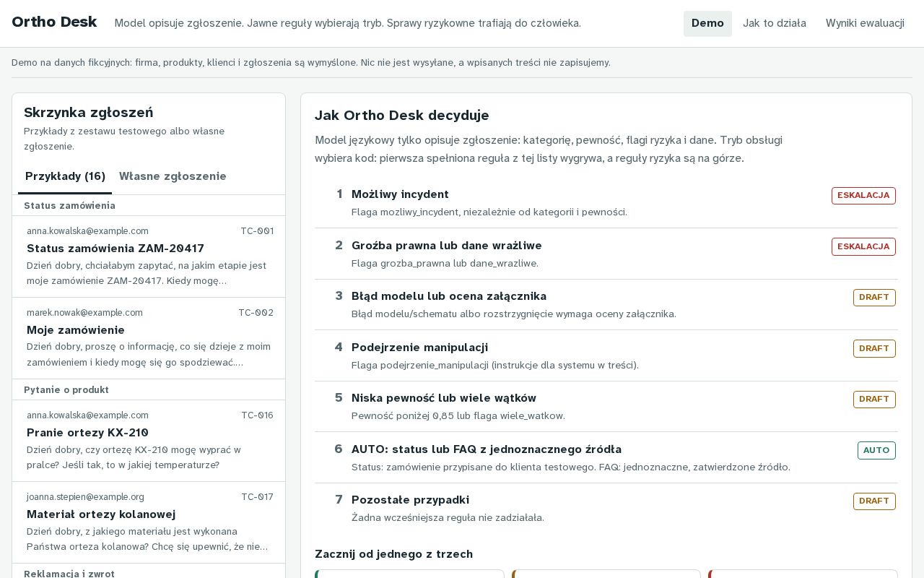Click rule 'Błąd modelu lub ocena załącznika'
924x578 pixels.
[606, 305]
